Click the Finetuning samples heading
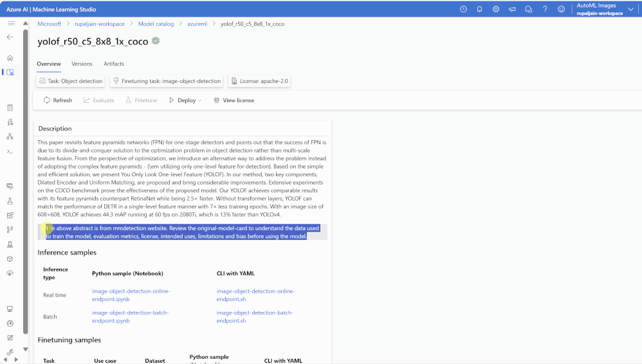The height and width of the screenshot is (364, 642). (x=69, y=340)
